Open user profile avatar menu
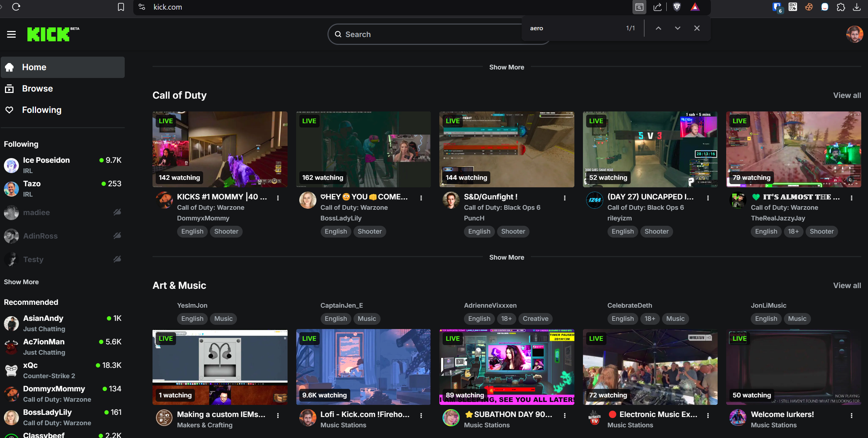This screenshot has width=868, height=438. coord(854,34)
